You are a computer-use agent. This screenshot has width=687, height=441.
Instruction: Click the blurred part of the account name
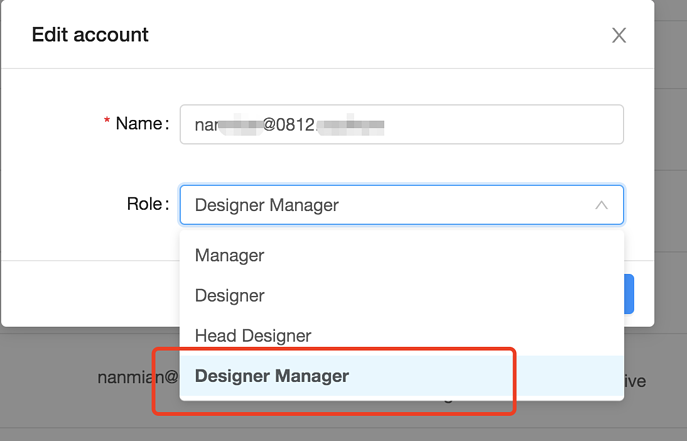240,126
